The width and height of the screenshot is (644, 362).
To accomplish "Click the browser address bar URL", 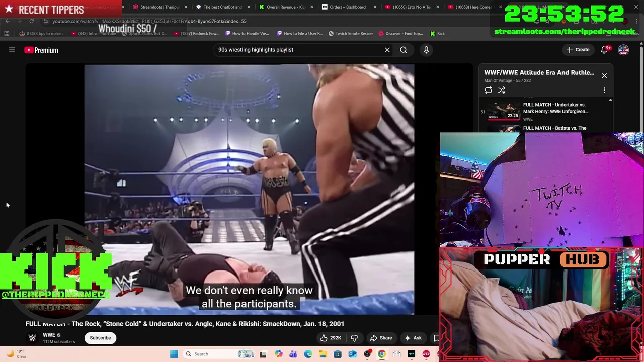I will coord(149,21).
